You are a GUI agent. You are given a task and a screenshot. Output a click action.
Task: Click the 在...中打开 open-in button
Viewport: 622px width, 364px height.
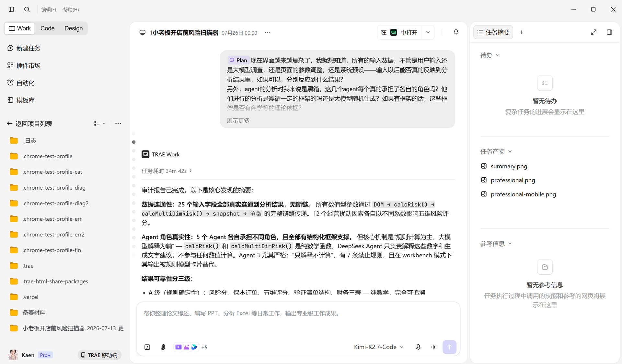click(x=399, y=32)
